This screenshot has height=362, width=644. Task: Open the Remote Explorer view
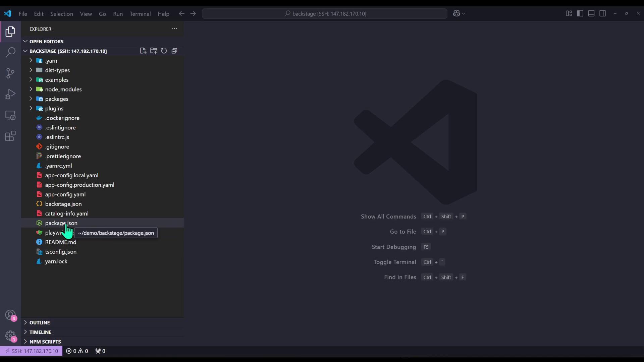pyautogui.click(x=10, y=115)
